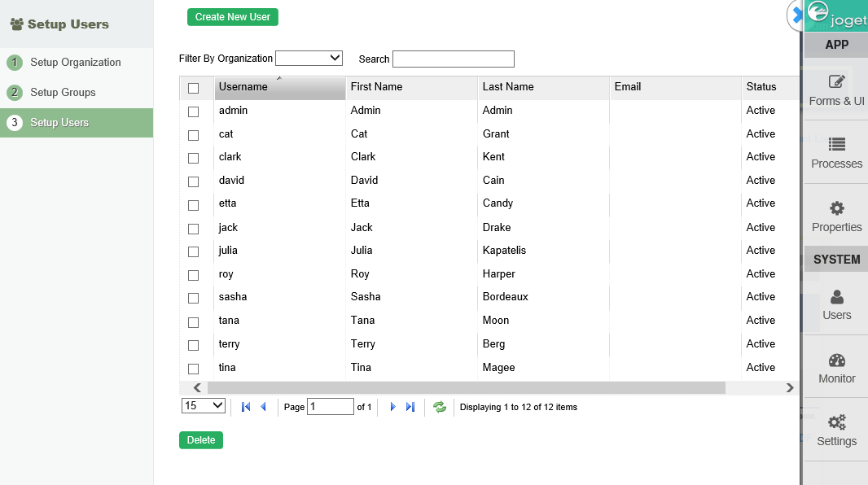Viewport: 868px width, 485px height.
Task: Switch to Setup Groups step
Action: point(63,93)
